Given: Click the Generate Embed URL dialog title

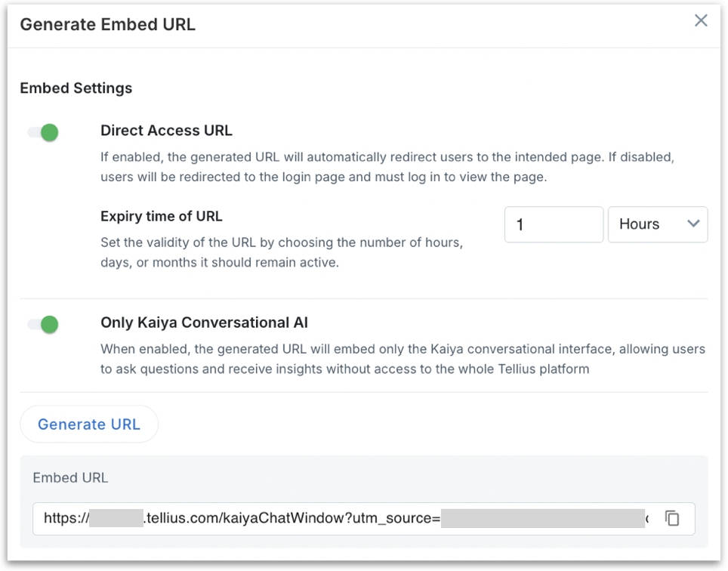Looking at the screenshot, I should pyautogui.click(x=107, y=24).
